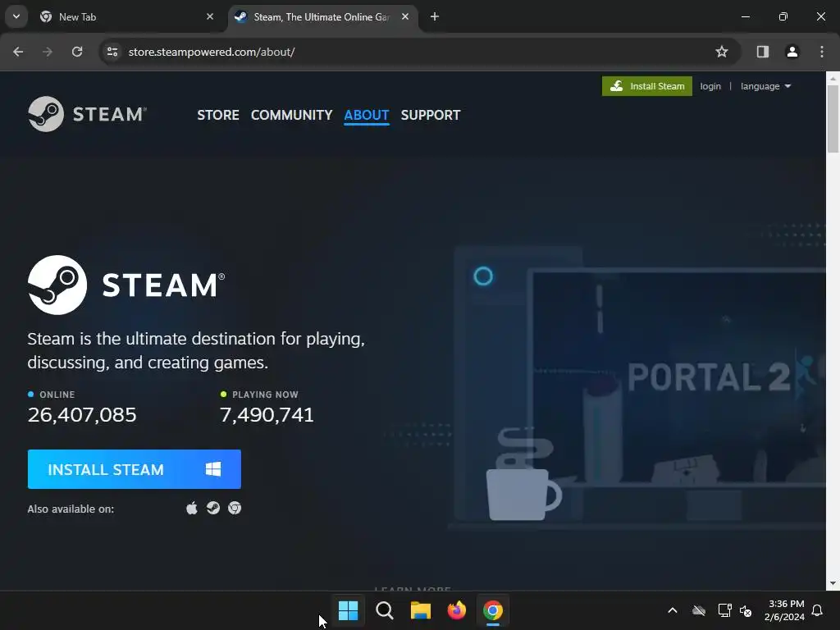Click the OneDrive cloud tray icon
This screenshot has height=630, width=840.
tap(699, 610)
